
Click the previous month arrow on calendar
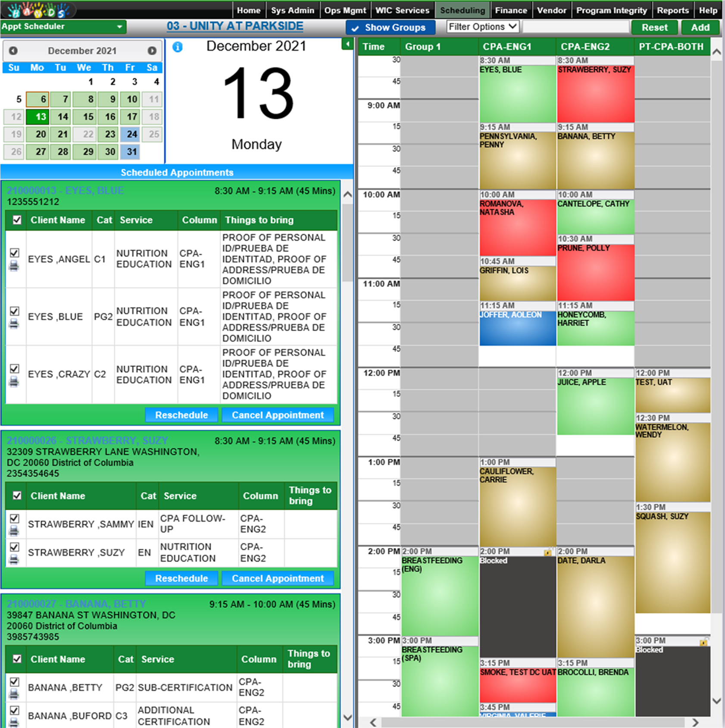[x=13, y=50]
